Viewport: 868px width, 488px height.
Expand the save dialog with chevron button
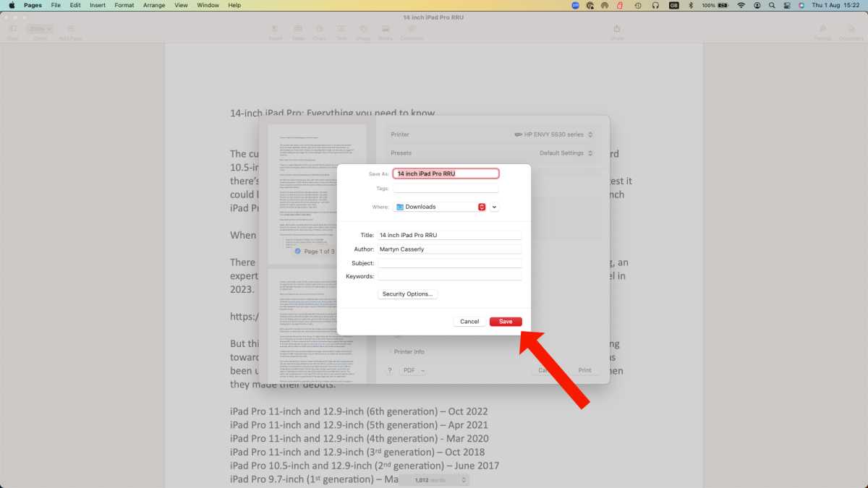click(495, 207)
